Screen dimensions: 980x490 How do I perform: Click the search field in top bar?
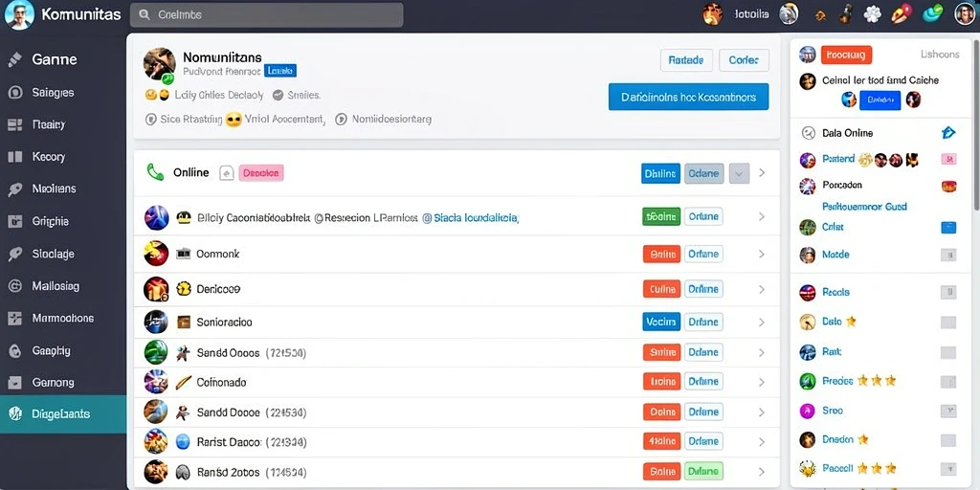[267, 15]
